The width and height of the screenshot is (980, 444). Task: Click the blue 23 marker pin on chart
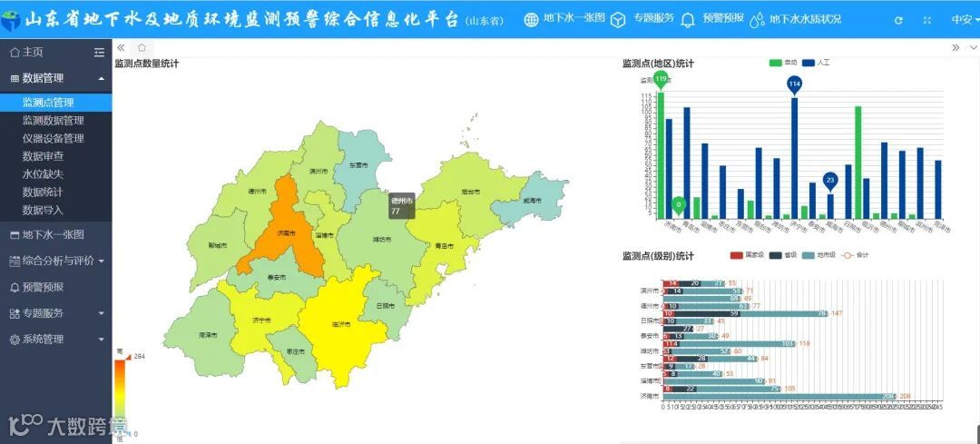tap(830, 181)
